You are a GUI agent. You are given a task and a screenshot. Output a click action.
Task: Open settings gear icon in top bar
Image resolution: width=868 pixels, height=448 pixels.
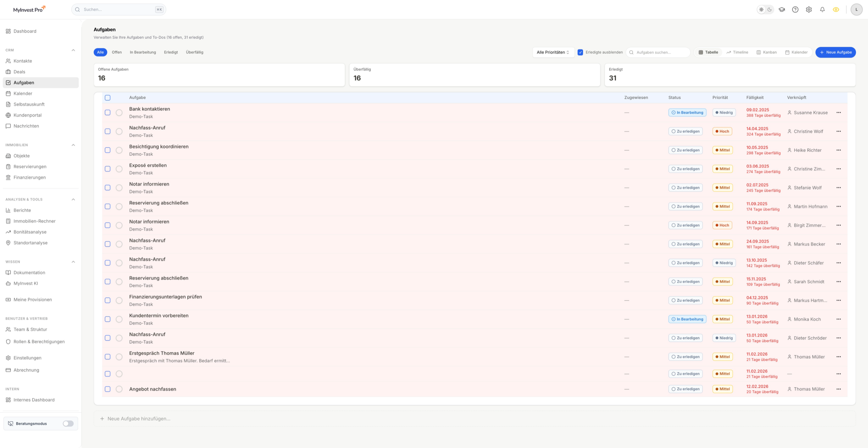[x=809, y=10]
